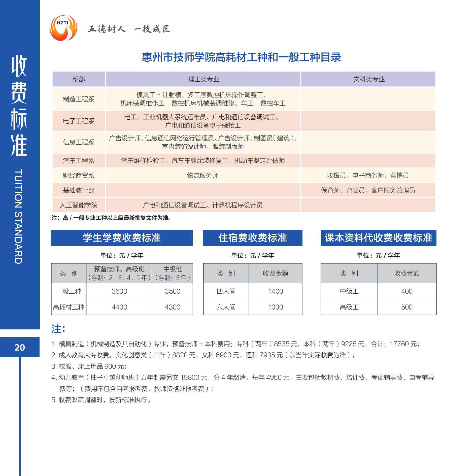Click the dormitory fee 1000
The width and height of the screenshot is (476, 476).
pos(276,307)
